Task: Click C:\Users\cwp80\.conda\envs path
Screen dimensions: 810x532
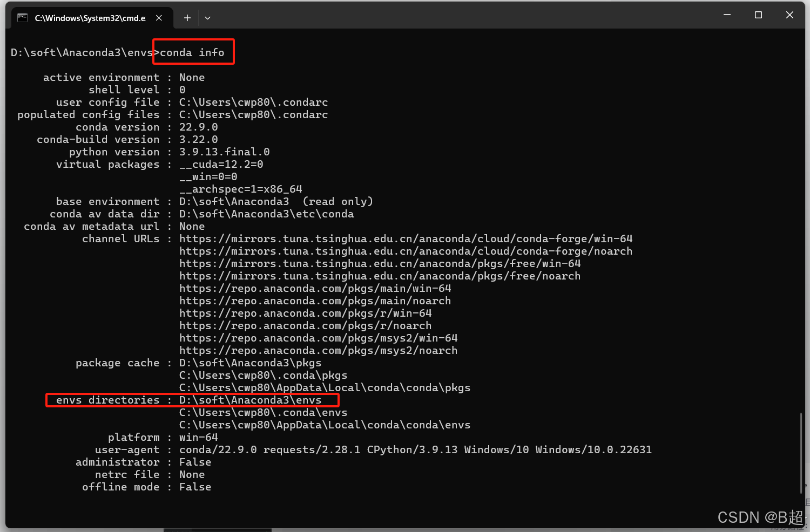Action: [x=264, y=412]
